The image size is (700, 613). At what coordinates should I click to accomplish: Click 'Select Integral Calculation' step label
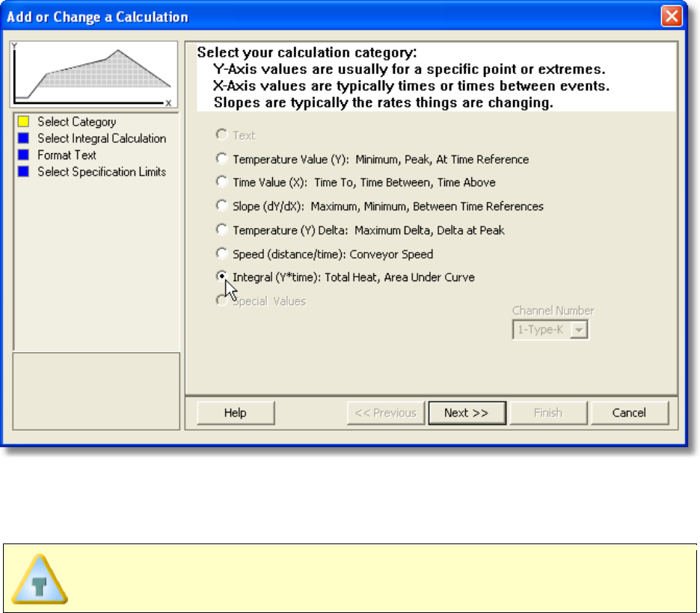click(102, 138)
